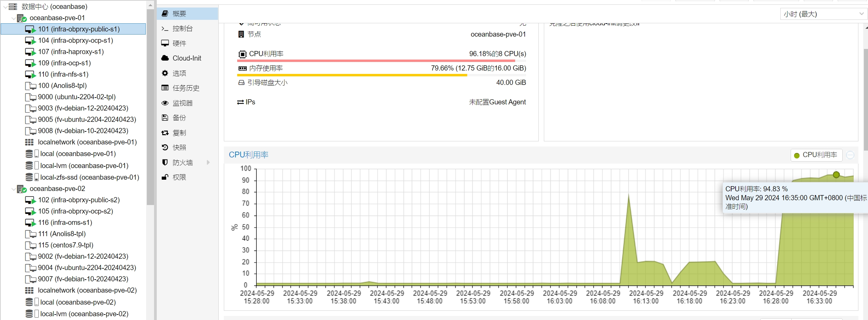The height and width of the screenshot is (320, 868).
Task: Click the VM 105 infra-obprxy-ocp-s2 icon
Action: point(30,211)
